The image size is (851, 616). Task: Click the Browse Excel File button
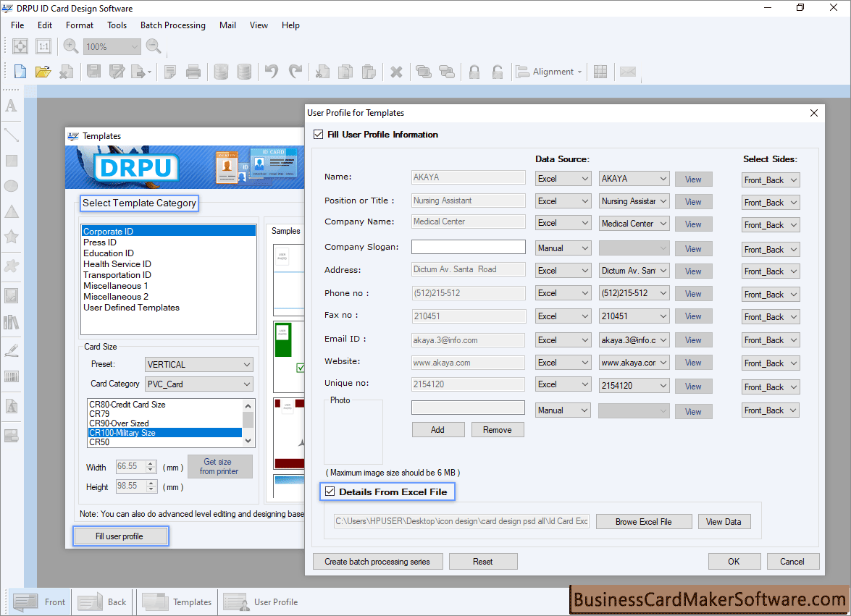643,521
